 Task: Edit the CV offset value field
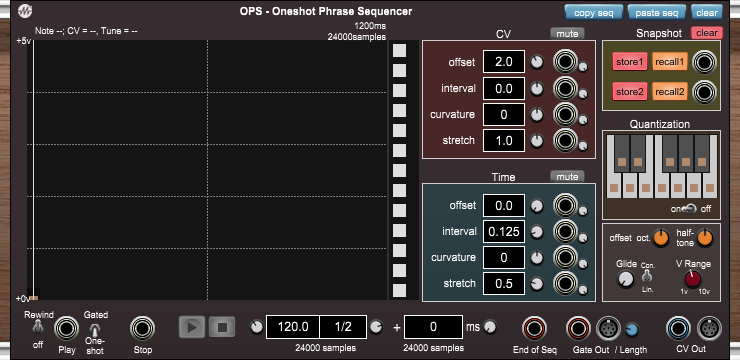[504, 62]
